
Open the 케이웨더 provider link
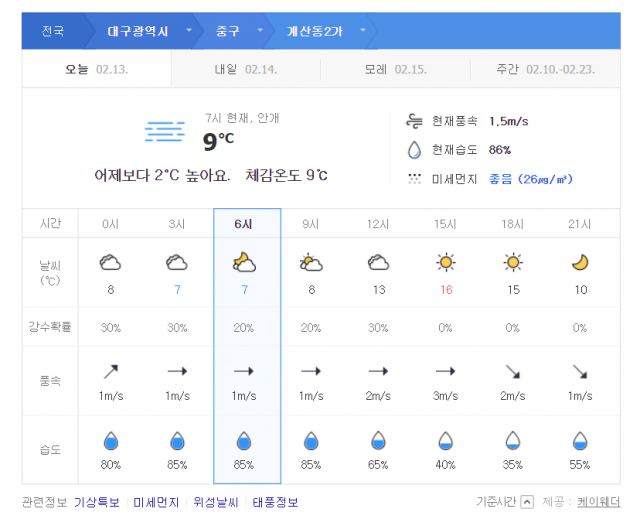coord(598,502)
